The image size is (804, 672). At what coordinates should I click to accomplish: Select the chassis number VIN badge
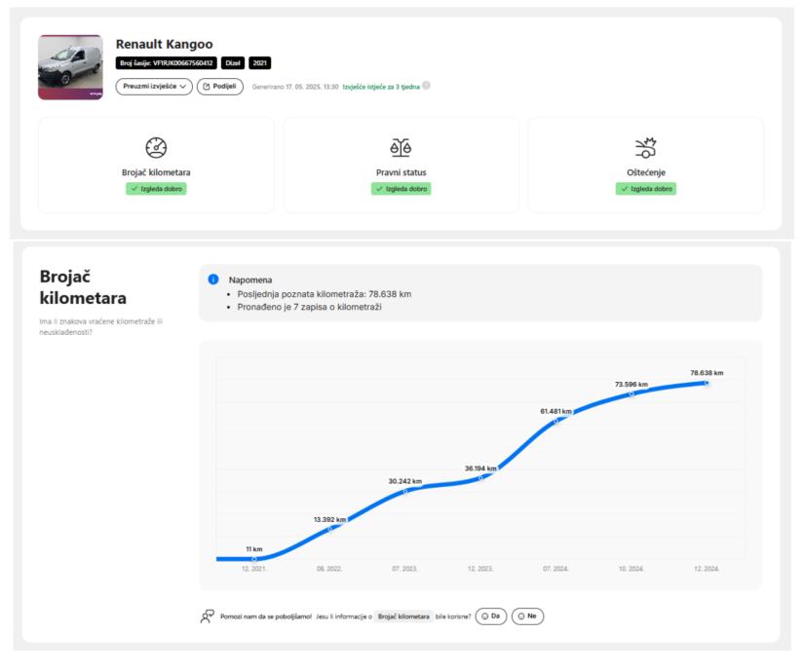click(x=166, y=63)
